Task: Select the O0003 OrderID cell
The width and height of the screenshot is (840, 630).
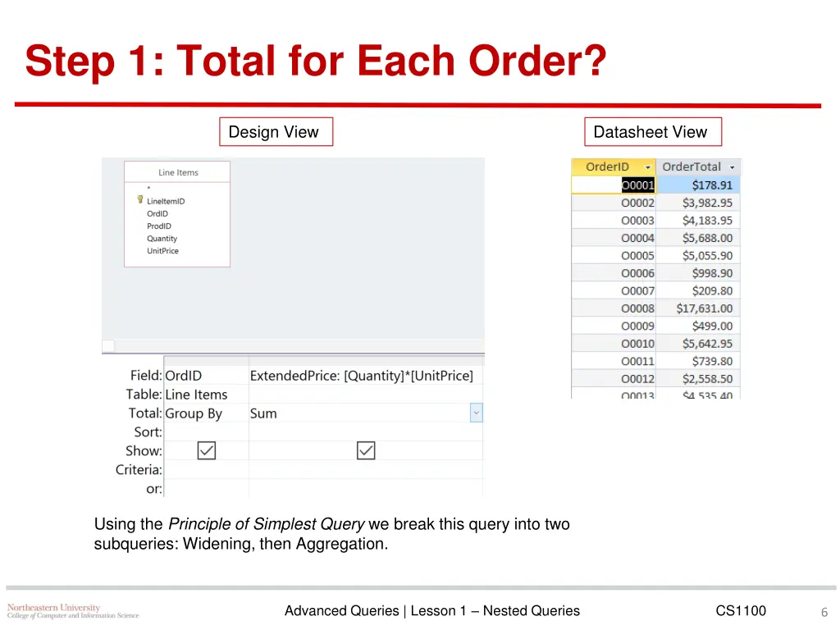Action: [614, 221]
